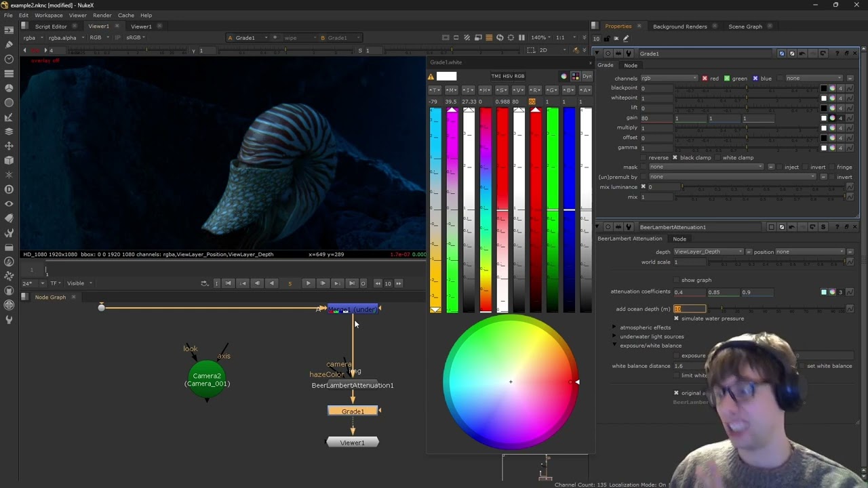Image resolution: width=868 pixels, height=488 pixels.
Task: Open the color wheel toggle in Grade1.white picker
Action: (x=564, y=77)
